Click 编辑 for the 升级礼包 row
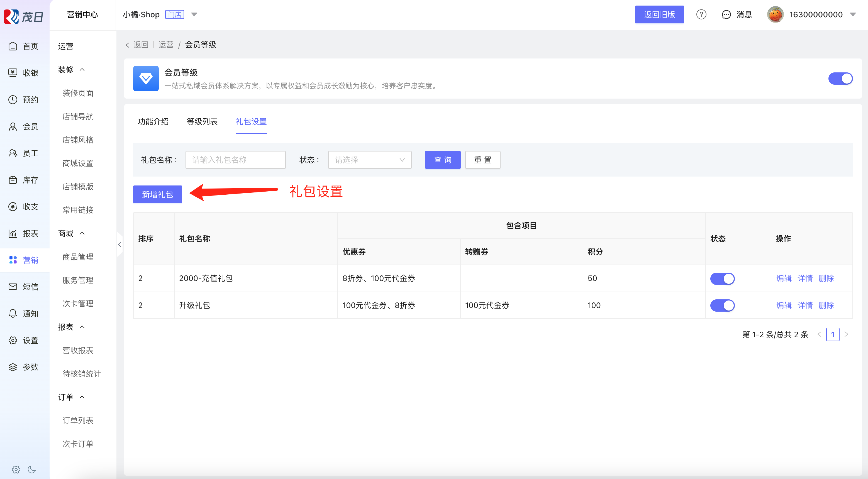Viewport: 868px width, 479px height. pyautogui.click(x=784, y=306)
